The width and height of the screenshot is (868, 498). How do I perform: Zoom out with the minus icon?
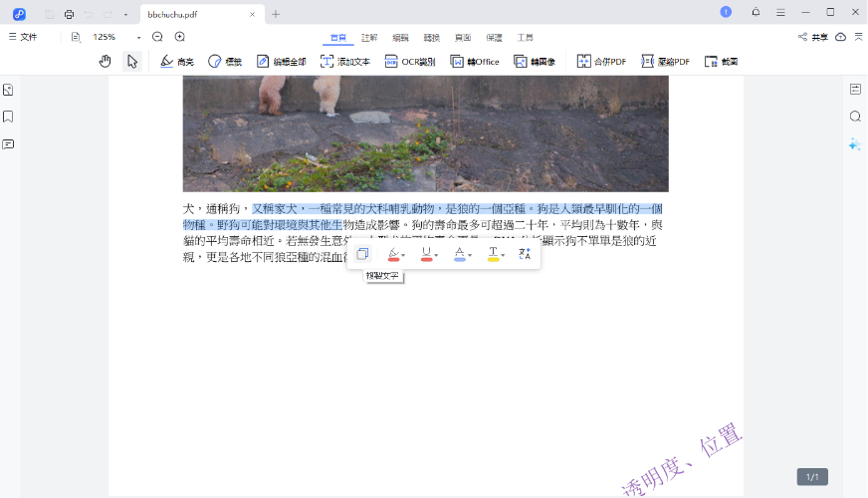coord(157,37)
